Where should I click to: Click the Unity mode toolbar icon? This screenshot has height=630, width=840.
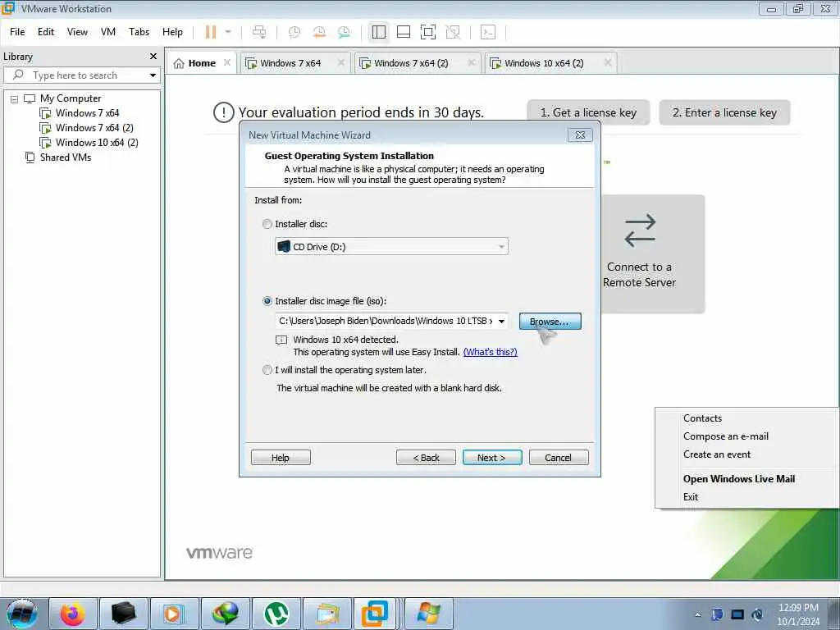tap(453, 32)
